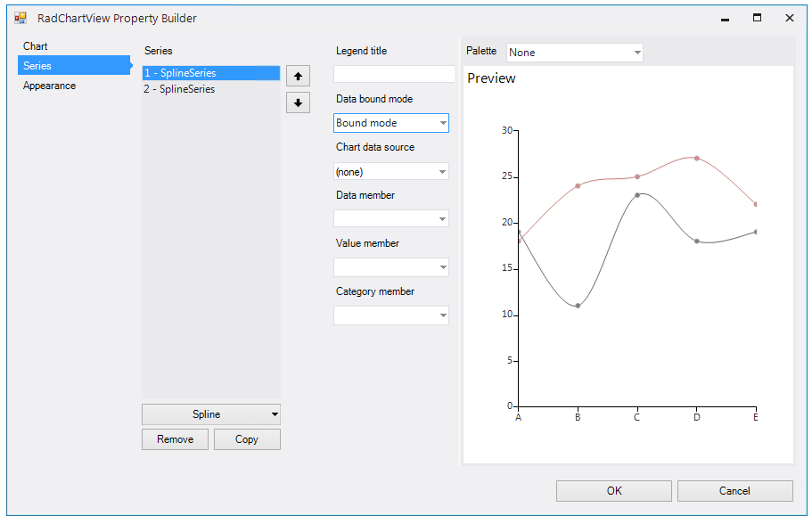812x524 pixels.
Task: Select the Chart section in sidebar
Action: pos(36,45)
